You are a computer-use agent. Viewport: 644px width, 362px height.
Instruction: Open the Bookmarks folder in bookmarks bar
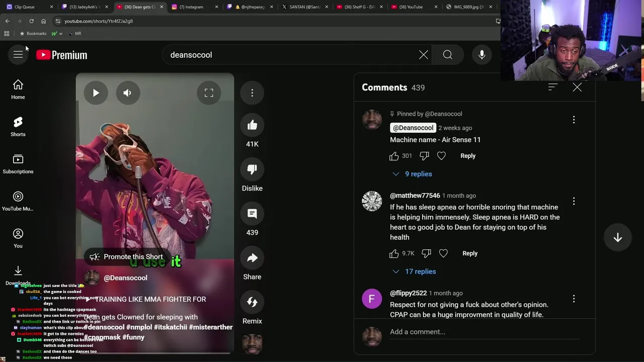[x=33, y=33]
